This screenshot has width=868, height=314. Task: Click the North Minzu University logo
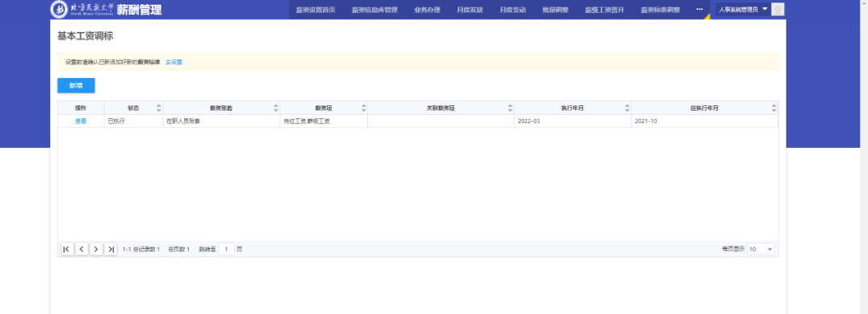82,10
